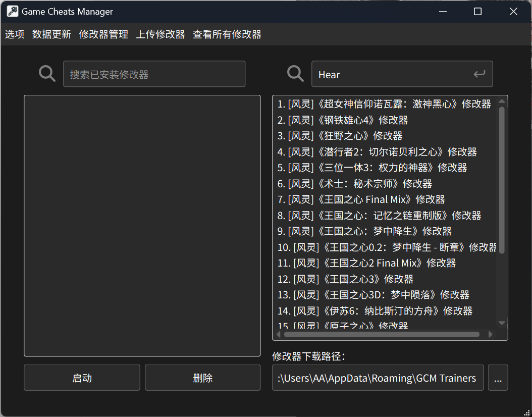Click the enter arrow icon in the Hear search box
This screenshot has width=532, height=417.
479,74
